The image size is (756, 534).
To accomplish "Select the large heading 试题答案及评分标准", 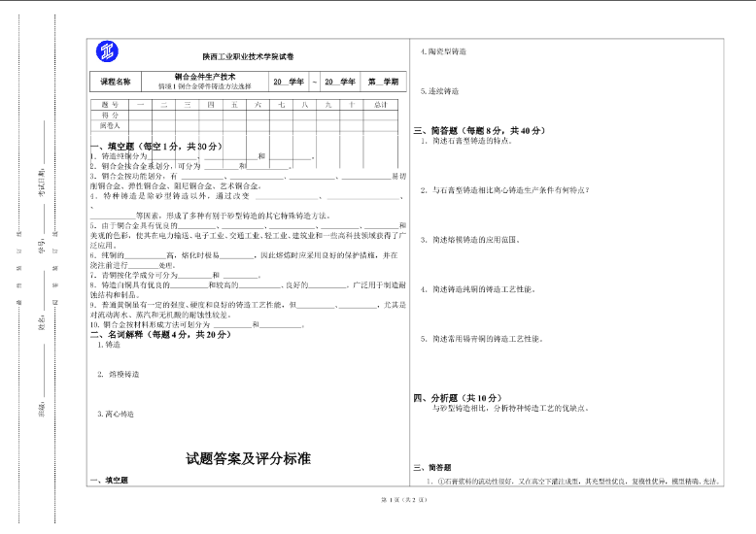I will pos(249,458).
